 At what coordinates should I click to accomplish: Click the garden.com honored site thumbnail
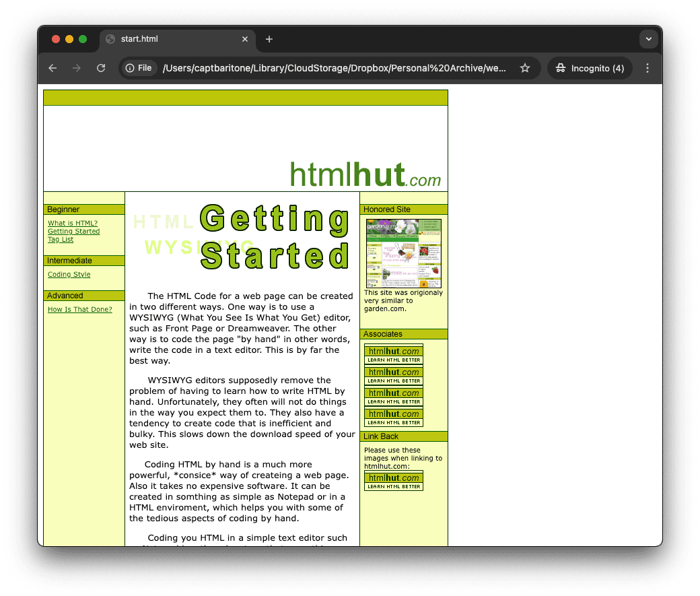pos(403,253)
